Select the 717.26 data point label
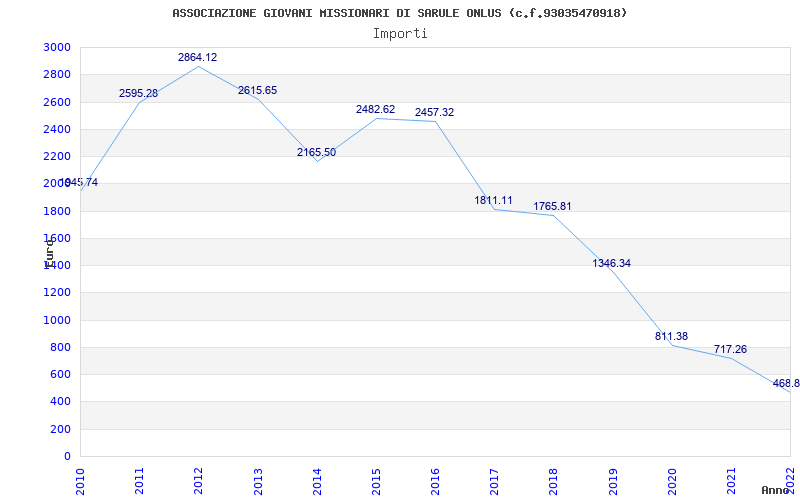Image resolution: width=800 pixels, height=500 pixels. click(730, 350)
